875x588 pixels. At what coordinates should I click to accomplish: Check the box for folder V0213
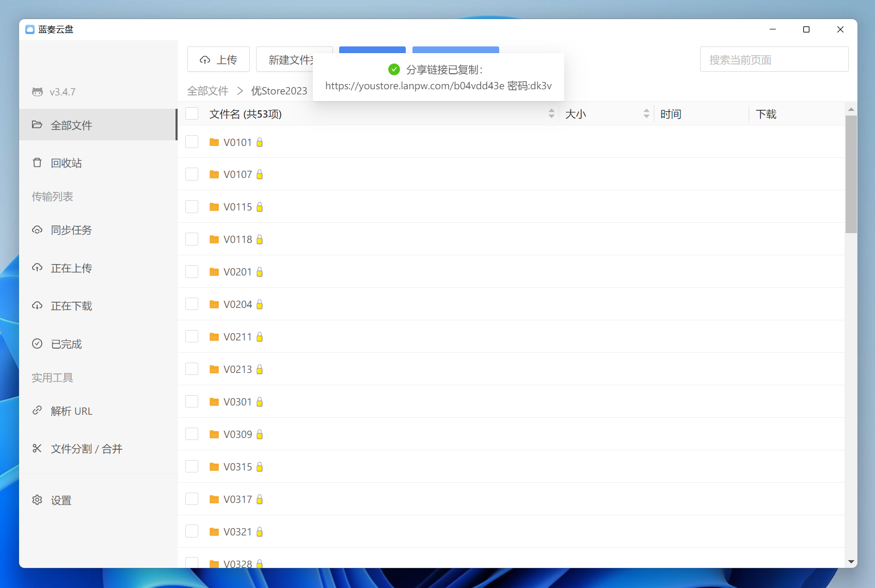(x=192, y=369)
